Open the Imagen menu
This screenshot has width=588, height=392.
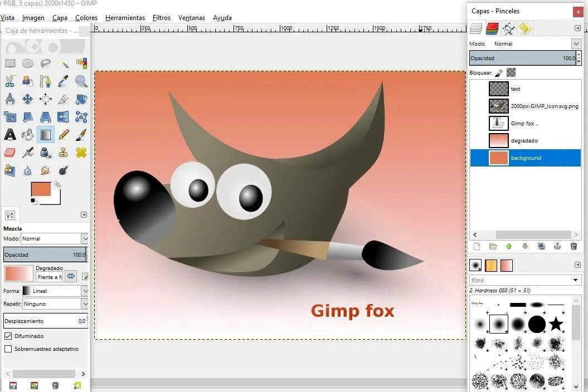click(x=33, y=18)
